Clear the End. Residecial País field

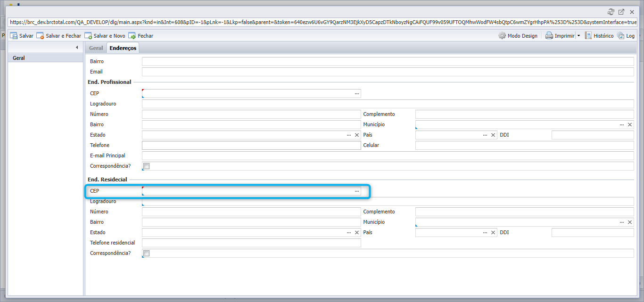pos(493,232)
